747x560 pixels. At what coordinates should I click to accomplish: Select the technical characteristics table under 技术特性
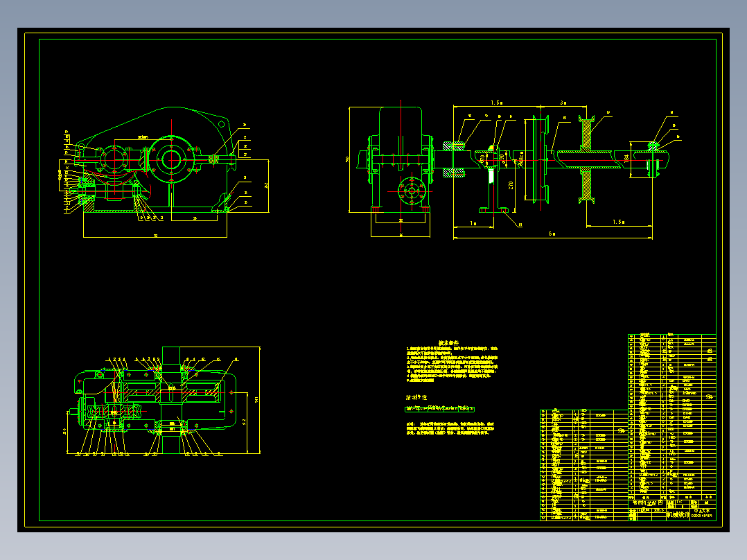(x=440, y=409)
